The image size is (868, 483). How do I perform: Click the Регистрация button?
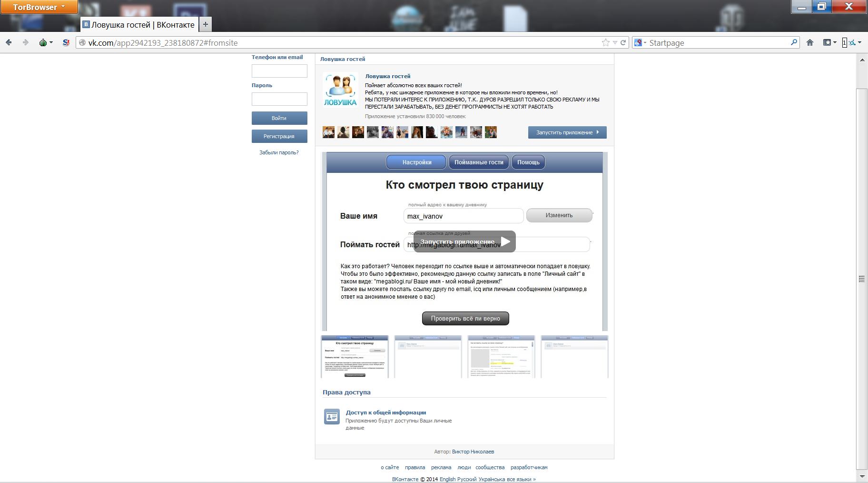pos(279,136)
